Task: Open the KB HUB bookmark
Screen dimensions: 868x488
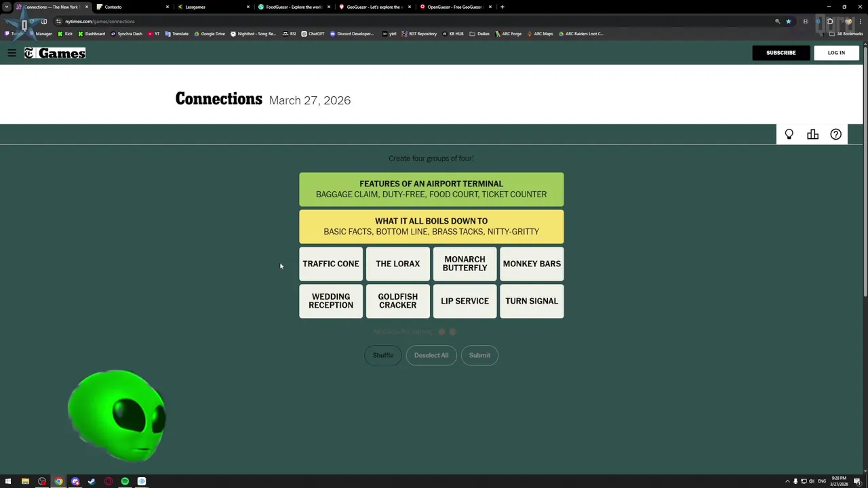Action: point(453,33)
